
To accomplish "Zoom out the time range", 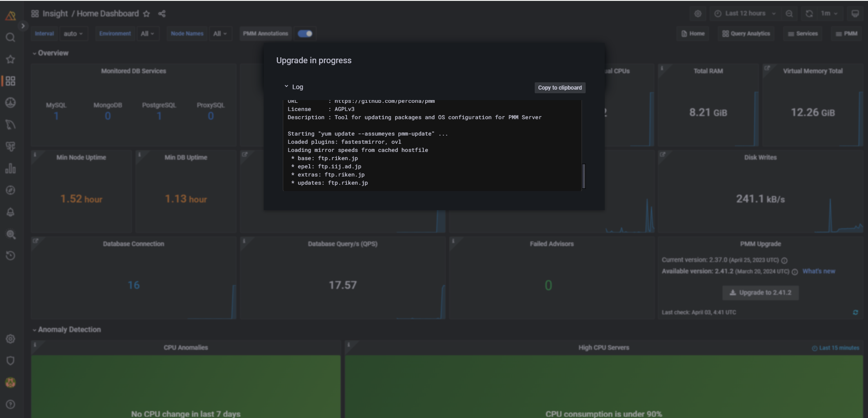I will pyautogui.click(x=789, y=14).
